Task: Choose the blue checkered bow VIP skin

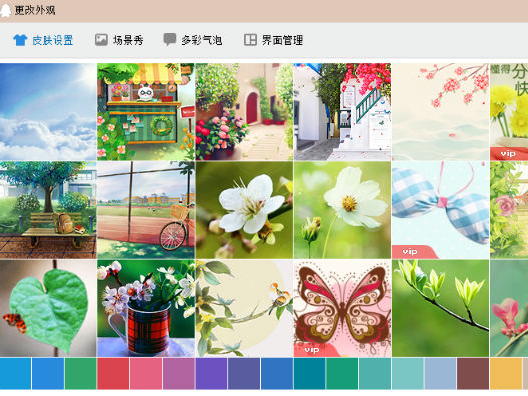Action: [x=440, y=210]
